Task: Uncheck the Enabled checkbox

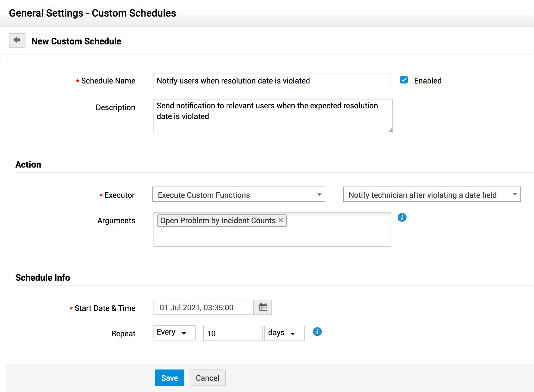Action: tap(404, 80)
